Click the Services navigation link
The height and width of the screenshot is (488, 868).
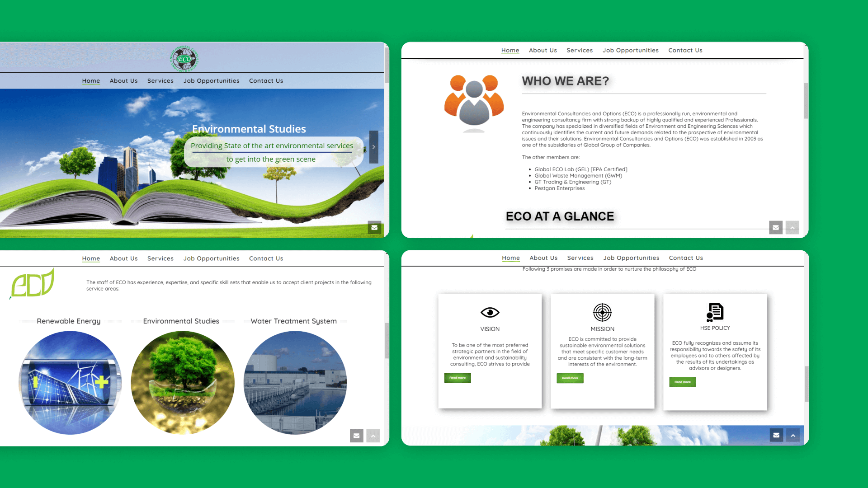point(160,80)
